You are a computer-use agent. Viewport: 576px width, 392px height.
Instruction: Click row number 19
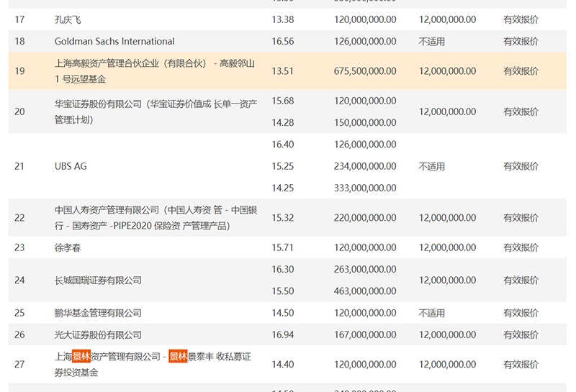pos(19,70)
